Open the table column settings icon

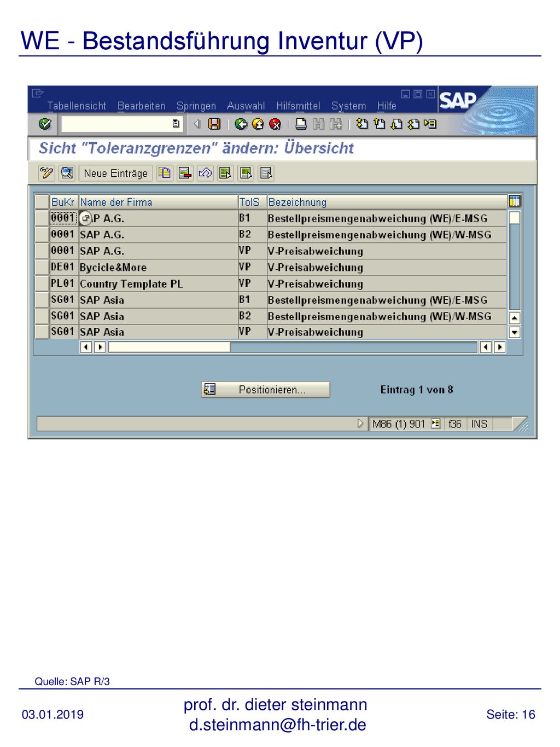(514, 201)
